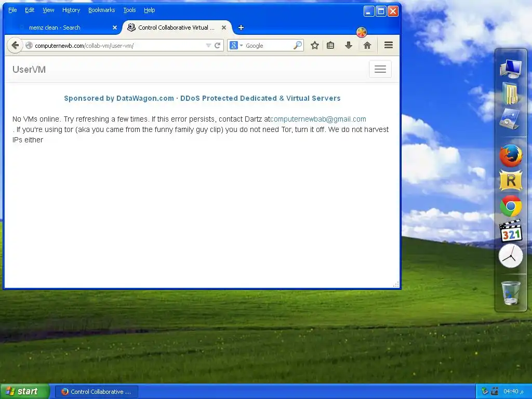Image resolution: width=532 pixels, height=399 pixels.
Task: Click the first system tray icon
Action: 485,391
